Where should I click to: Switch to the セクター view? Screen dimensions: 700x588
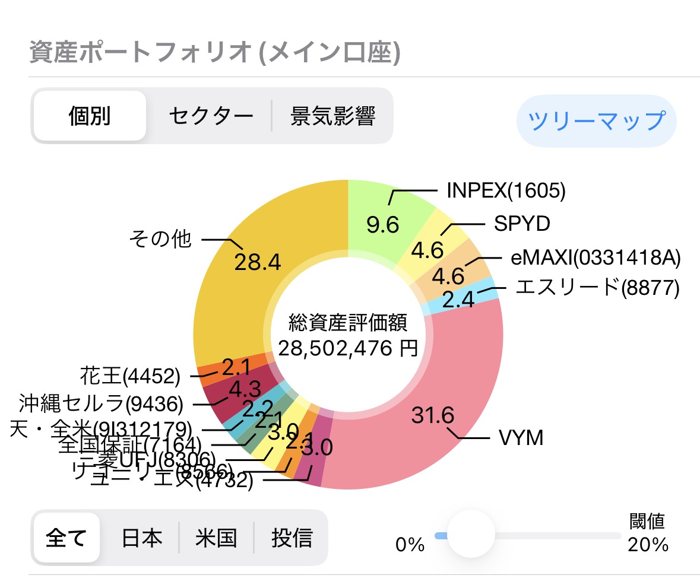[211, 116]
